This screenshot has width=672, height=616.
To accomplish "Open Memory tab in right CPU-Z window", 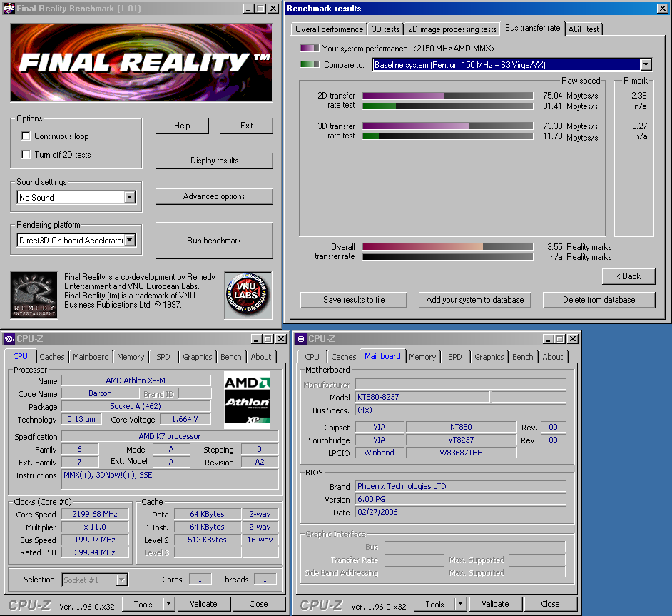I will 422,357.
